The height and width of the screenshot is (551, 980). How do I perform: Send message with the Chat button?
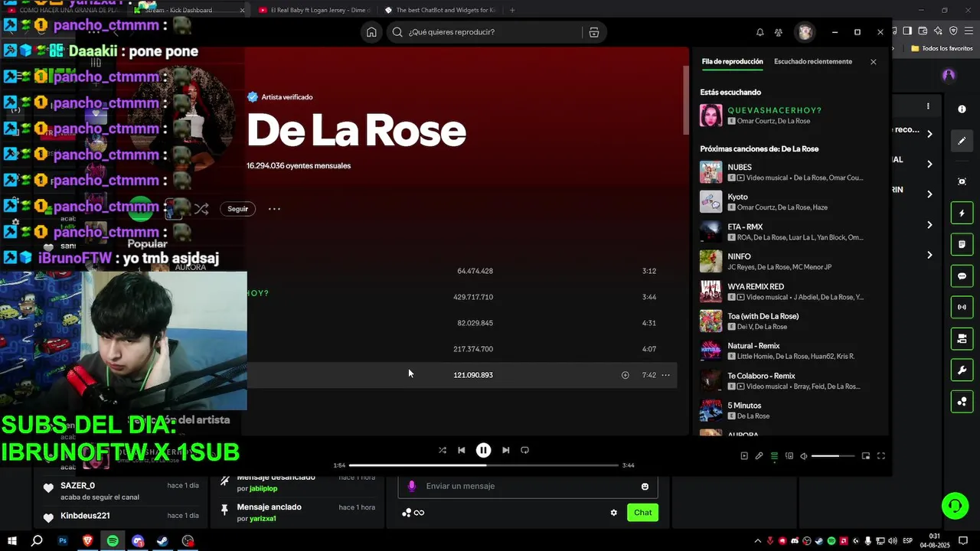tap(642, 513)
